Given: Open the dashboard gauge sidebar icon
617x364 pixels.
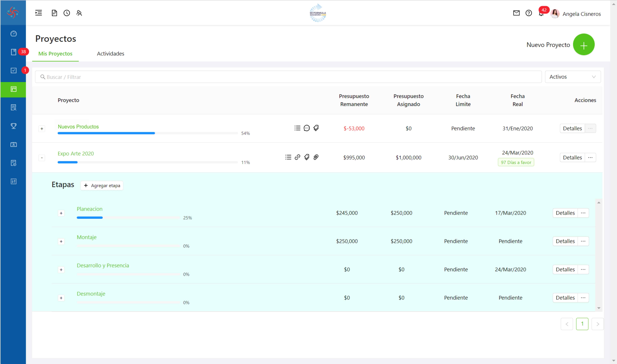Looking at the screenshot, I should (14, 34).
